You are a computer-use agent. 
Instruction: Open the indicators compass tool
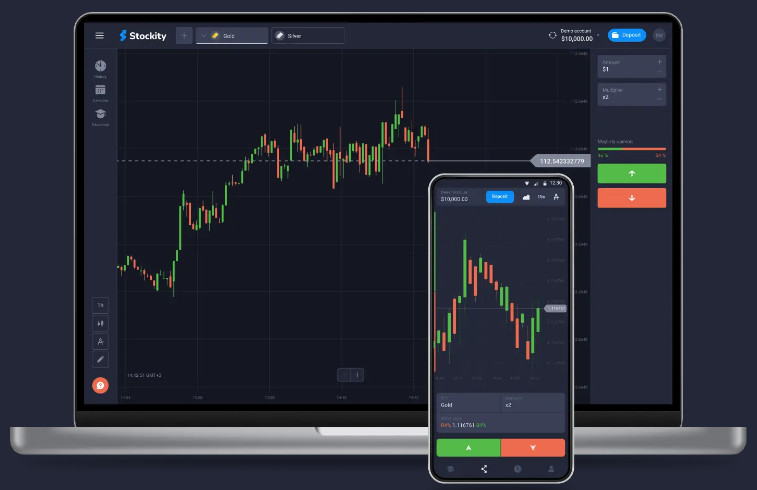pos(100,341)
